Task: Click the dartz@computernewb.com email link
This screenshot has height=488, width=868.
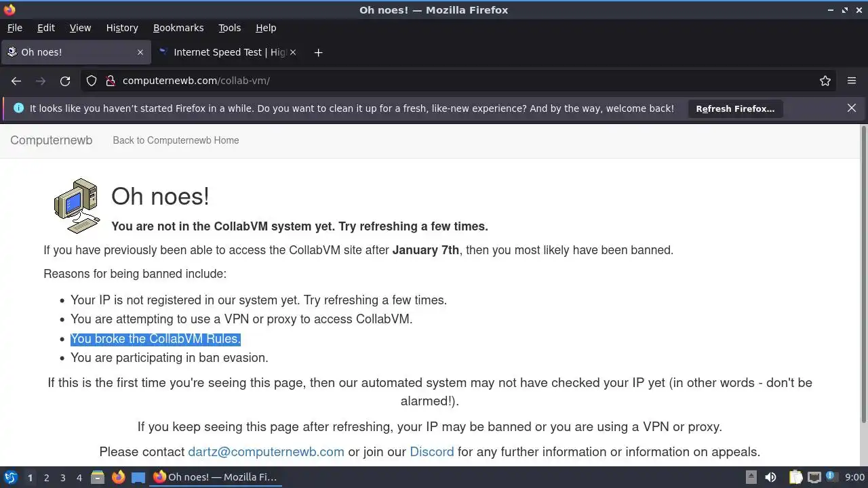Action: [266, 452]
